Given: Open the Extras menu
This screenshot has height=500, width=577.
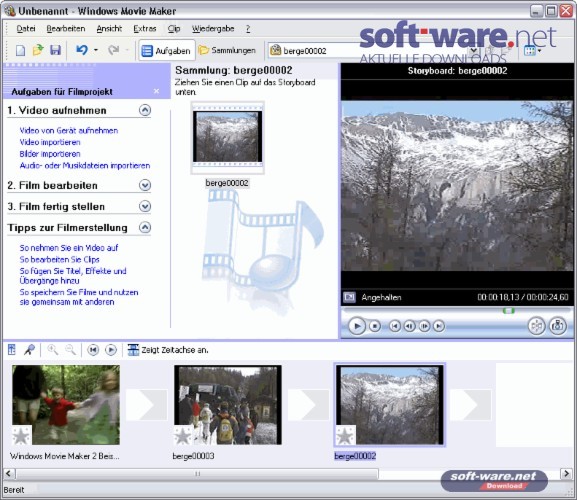Looking at the screenshot, I should [x=145, y=28].
